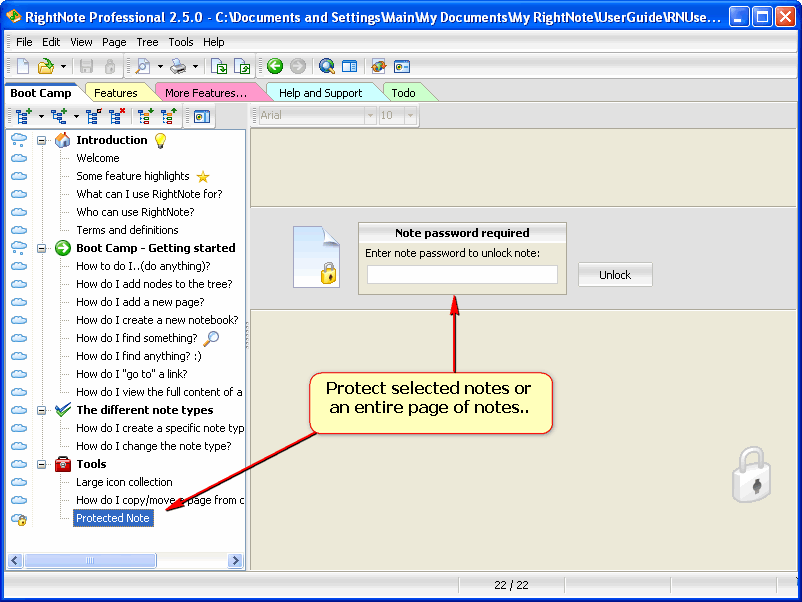The width and height of the screenshot is (802, 602).
Task: Collapse the Introduction tree node
Action: pyautogui.click(x=41, y=140)
